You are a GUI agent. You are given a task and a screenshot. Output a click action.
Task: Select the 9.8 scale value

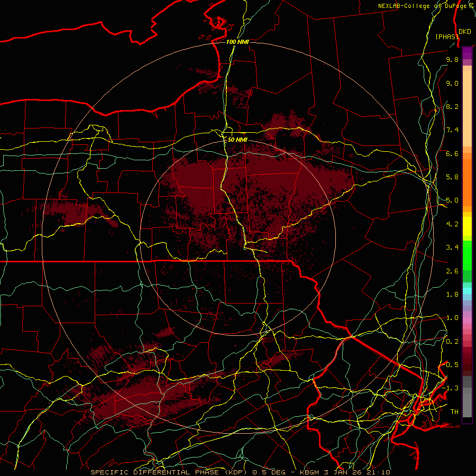pos(452,59)
